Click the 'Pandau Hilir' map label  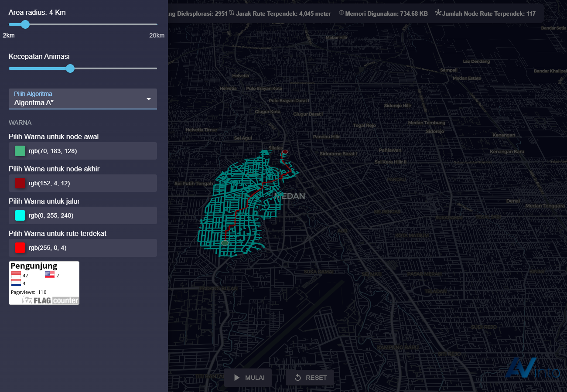point(326,136)
